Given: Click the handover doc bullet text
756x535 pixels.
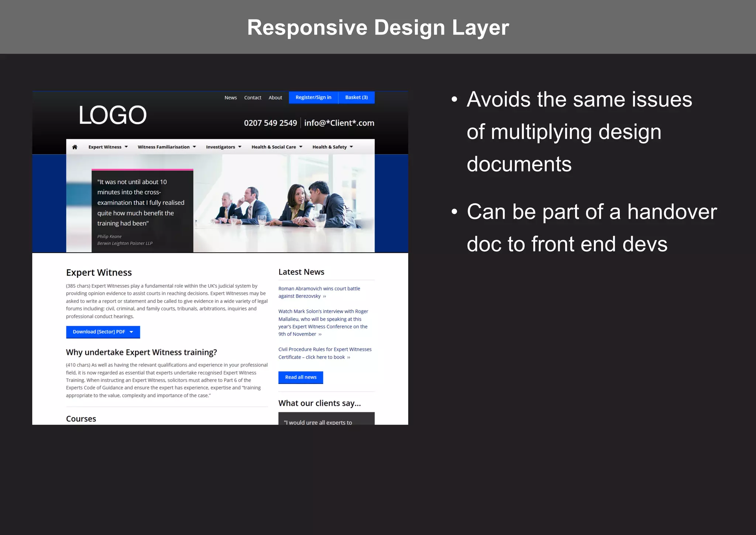Looking at the screenshot, I should coord(592,228).
